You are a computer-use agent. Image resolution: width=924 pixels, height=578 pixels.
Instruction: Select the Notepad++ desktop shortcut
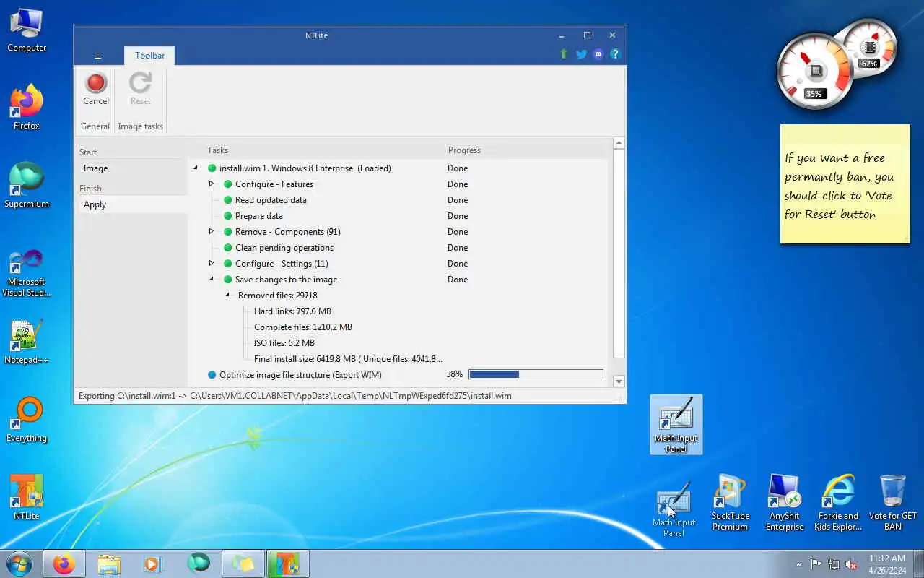coord(27,342)
